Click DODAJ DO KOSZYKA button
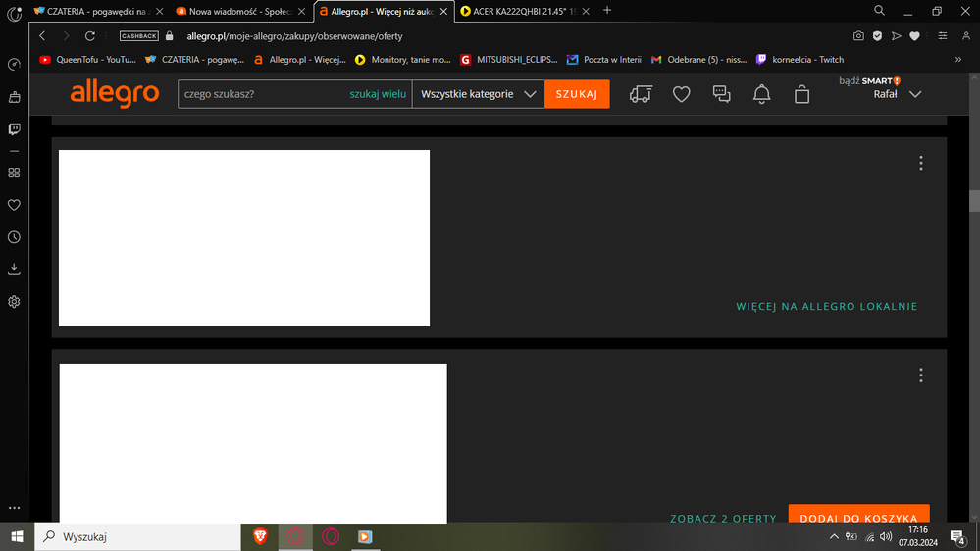Image resolution: width=980 pixels, height=551 pixels. (x=858, y=514)
